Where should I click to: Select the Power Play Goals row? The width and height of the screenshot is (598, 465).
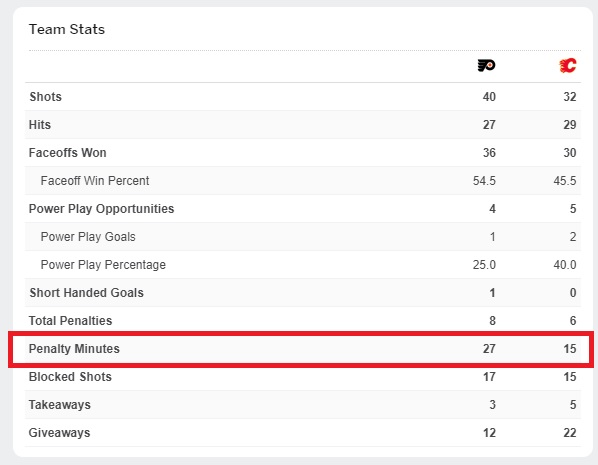303,237
